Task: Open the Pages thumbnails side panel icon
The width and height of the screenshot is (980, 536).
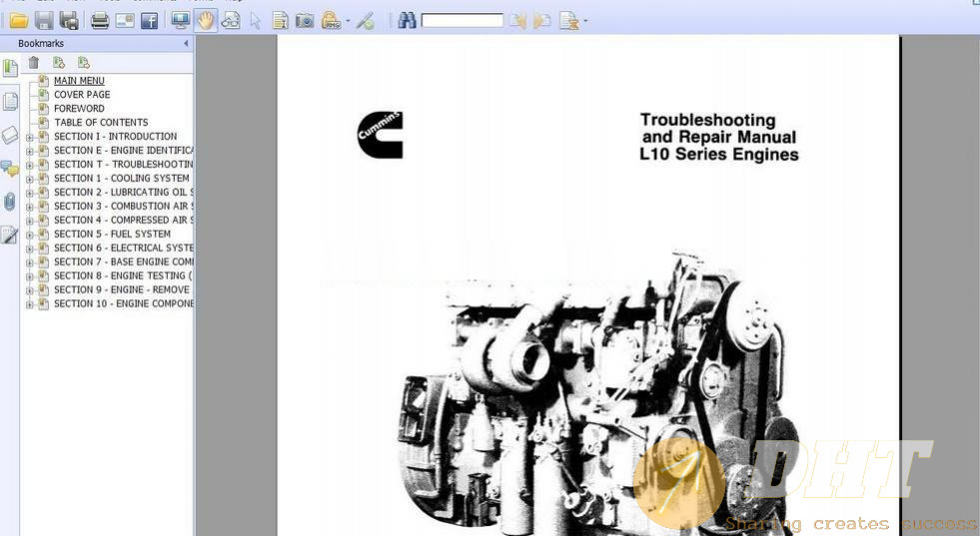Action: coord(10,101)
